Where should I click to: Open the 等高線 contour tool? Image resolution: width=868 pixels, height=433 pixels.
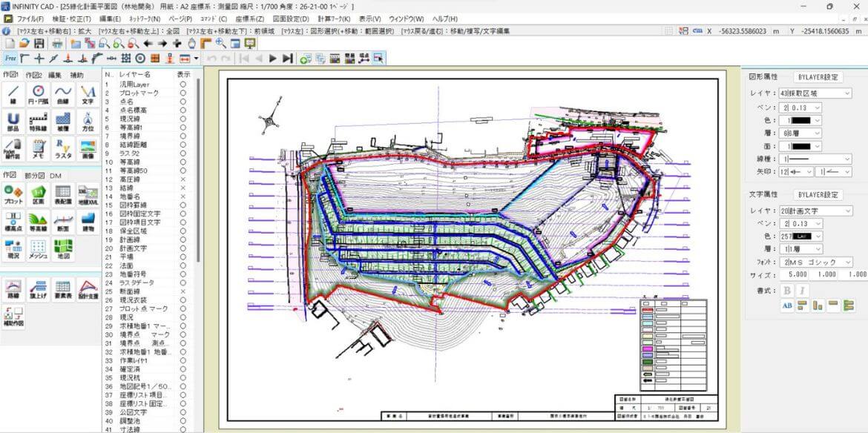click(x=38, y=222)
